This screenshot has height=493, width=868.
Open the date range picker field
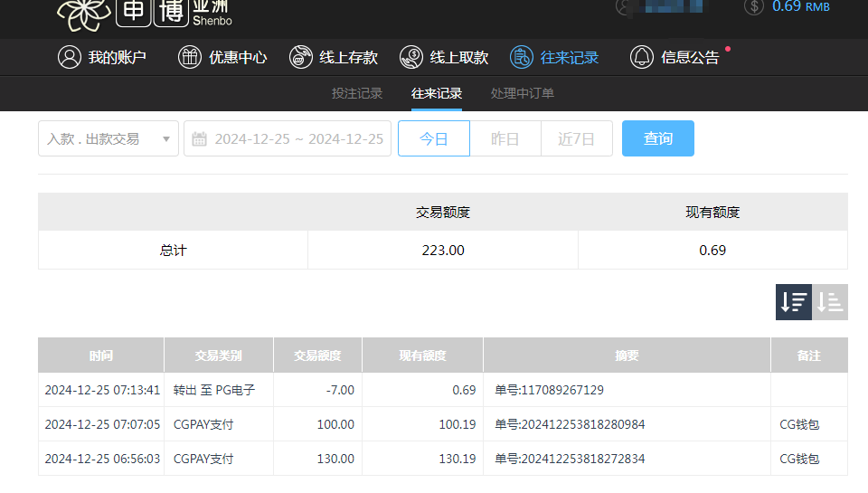click(x=298, y=139)
